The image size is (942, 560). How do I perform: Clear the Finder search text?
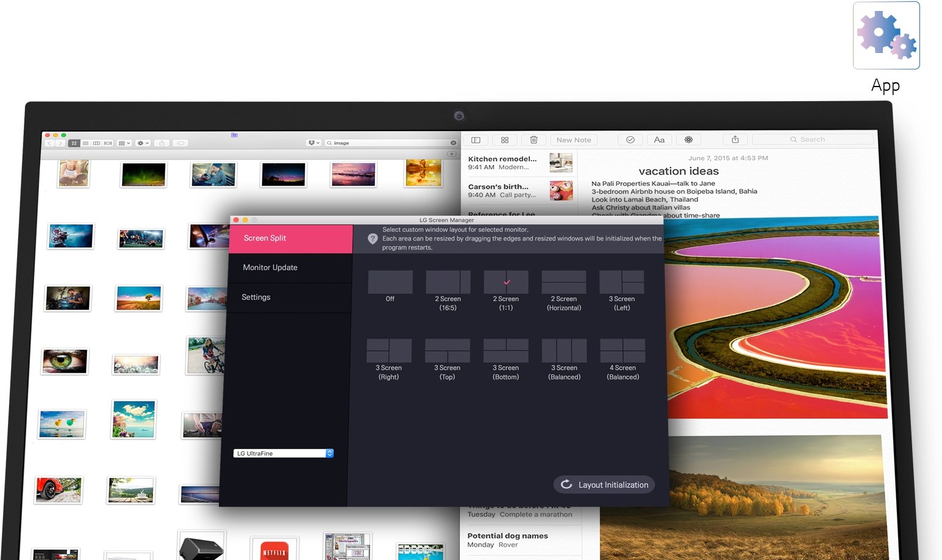pyautogui.click(x=453, y=143)
